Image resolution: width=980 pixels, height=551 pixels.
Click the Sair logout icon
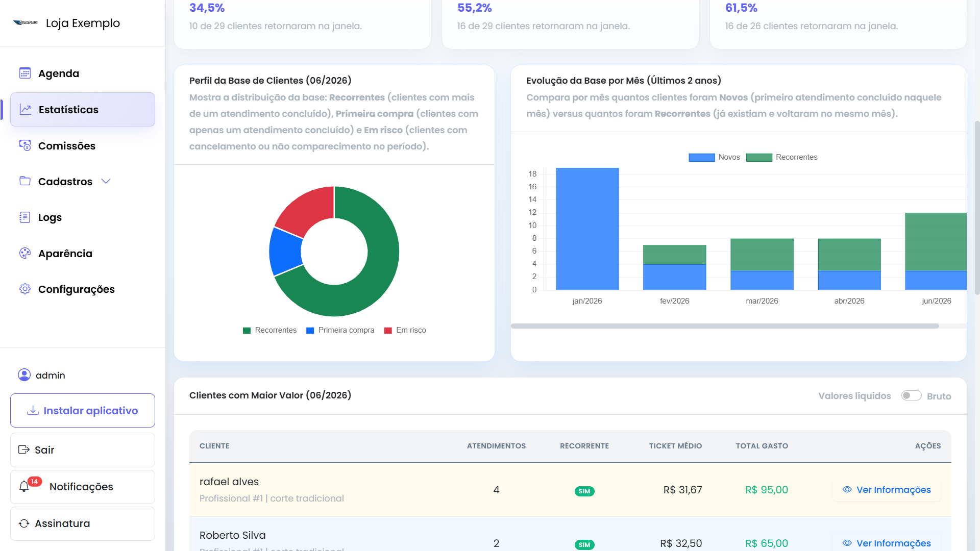pyautogui.click(x=24, y=449)
